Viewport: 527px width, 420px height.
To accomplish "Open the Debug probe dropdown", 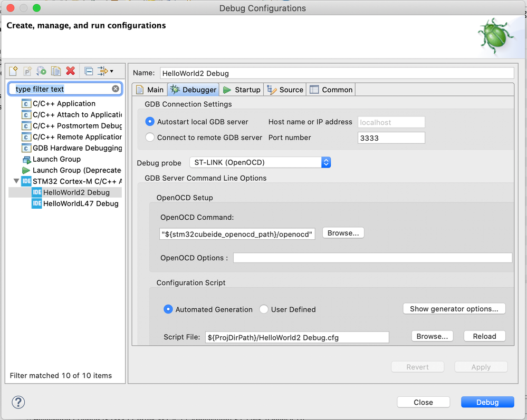I will point(260,162).
